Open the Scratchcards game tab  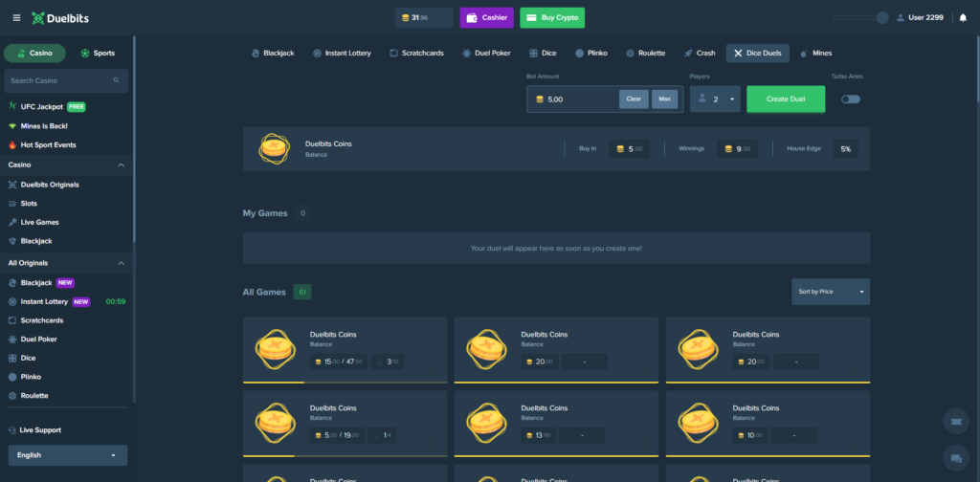click(x=416, y=53)
